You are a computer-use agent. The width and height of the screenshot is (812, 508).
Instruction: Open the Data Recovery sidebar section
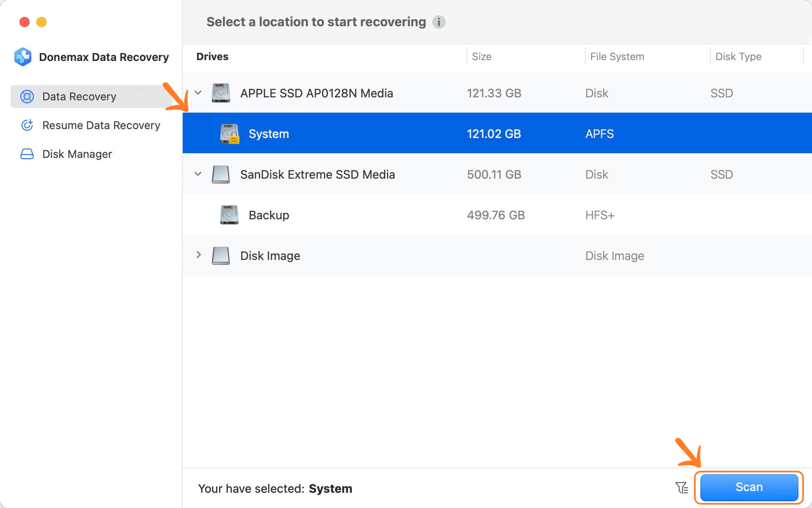click(x=92, y=97)
